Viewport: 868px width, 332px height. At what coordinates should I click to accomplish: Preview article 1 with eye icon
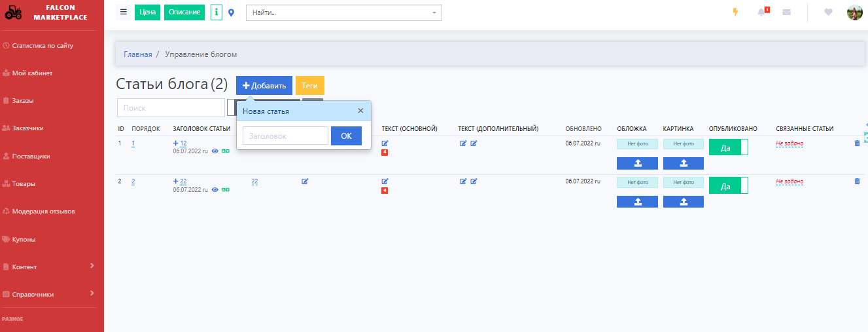pyautogui.click(x=215, y=151)
